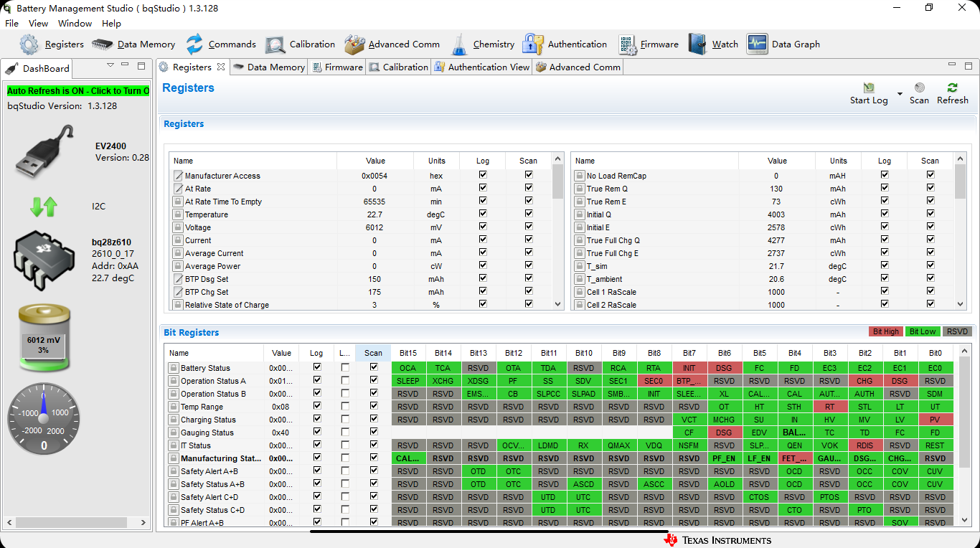Click the Bit Low legend swatch
This screenshot has width=980, height=548.
tap(923, 331)
